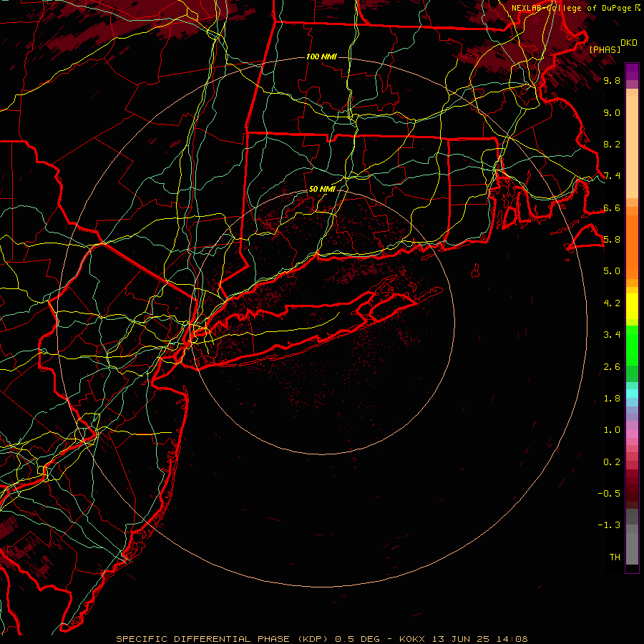Select the 4.2 legend value
Image resolution: width=644 pixels, height=644 pixels.
tap(612, 303)
